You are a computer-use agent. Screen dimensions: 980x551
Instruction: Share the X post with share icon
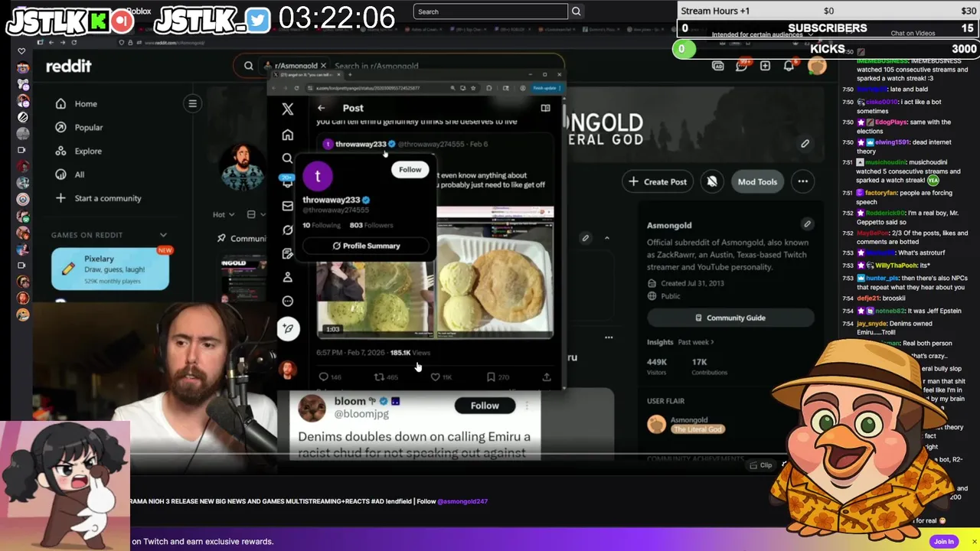pos(547,377)
